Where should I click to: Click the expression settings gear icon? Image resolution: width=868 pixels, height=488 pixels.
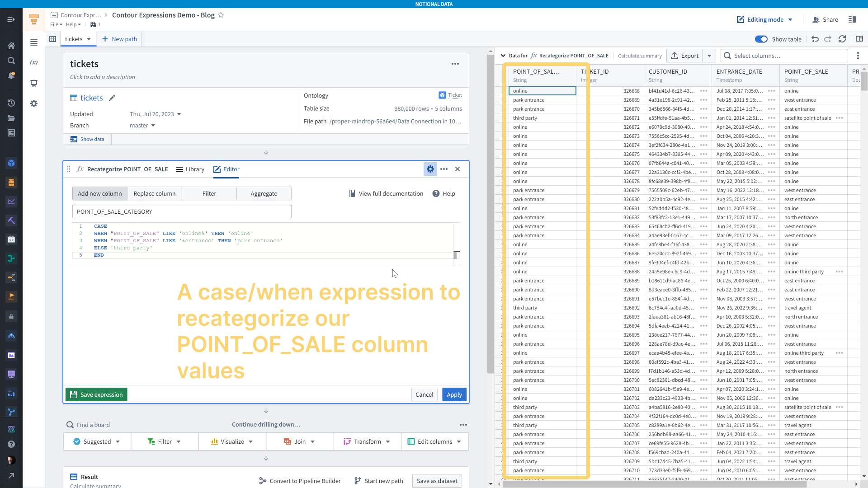coord(430,169)
